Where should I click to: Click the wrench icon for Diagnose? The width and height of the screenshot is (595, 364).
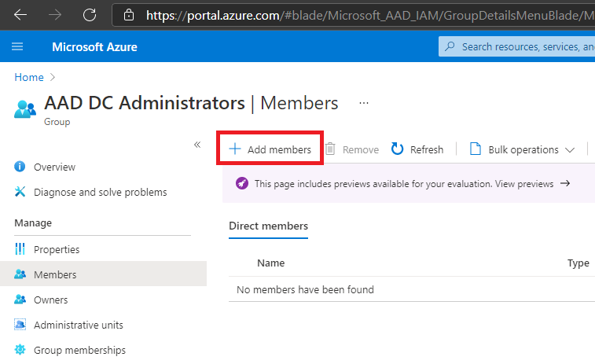(x=20, y=192)
